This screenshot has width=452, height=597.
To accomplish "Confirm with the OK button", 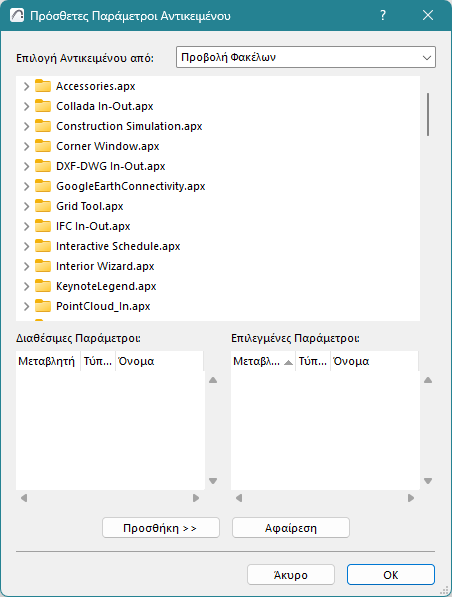I will tap(391, 575).
